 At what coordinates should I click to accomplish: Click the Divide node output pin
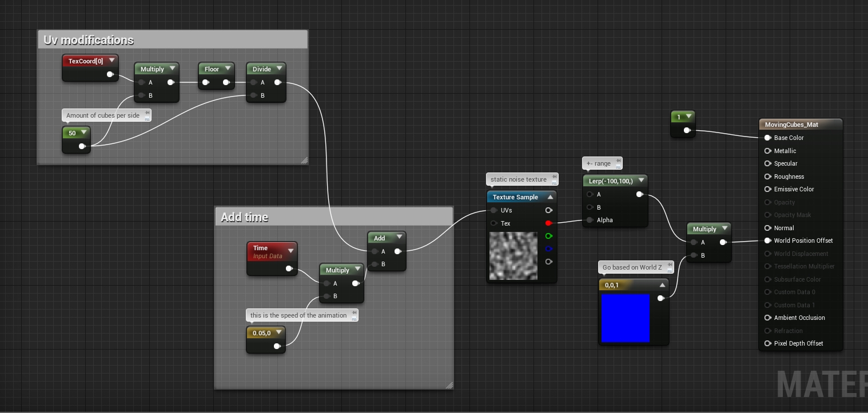click(278, 82)
